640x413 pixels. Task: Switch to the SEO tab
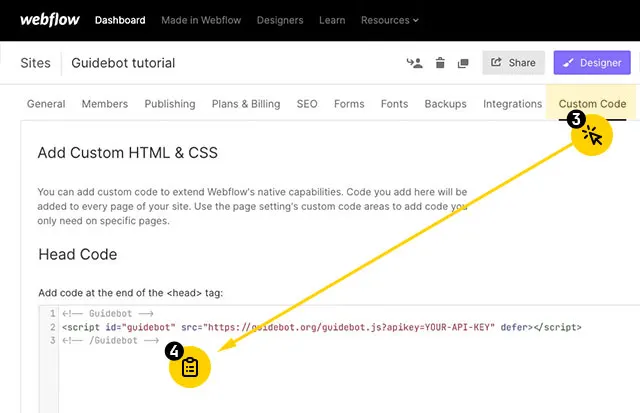click(x=307, y=104)
